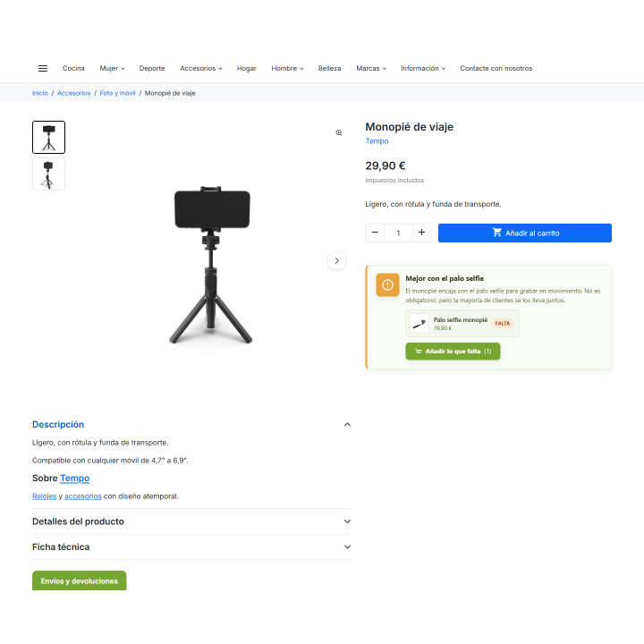Go to Accesorios breadcrumb link

pyautogui.click(x=74, y=93)
